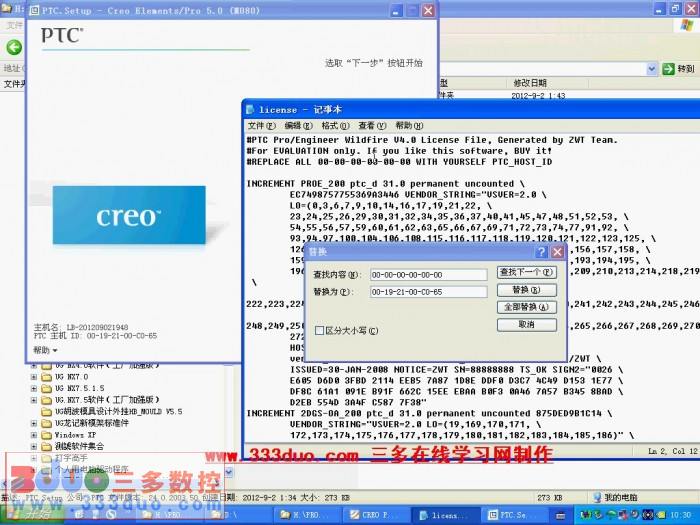Select the 'UG胡波模具设计外挂HB_MOULD V5.5' tree label
This screenshot has height=525, width=700.
(x=118, y=412)
